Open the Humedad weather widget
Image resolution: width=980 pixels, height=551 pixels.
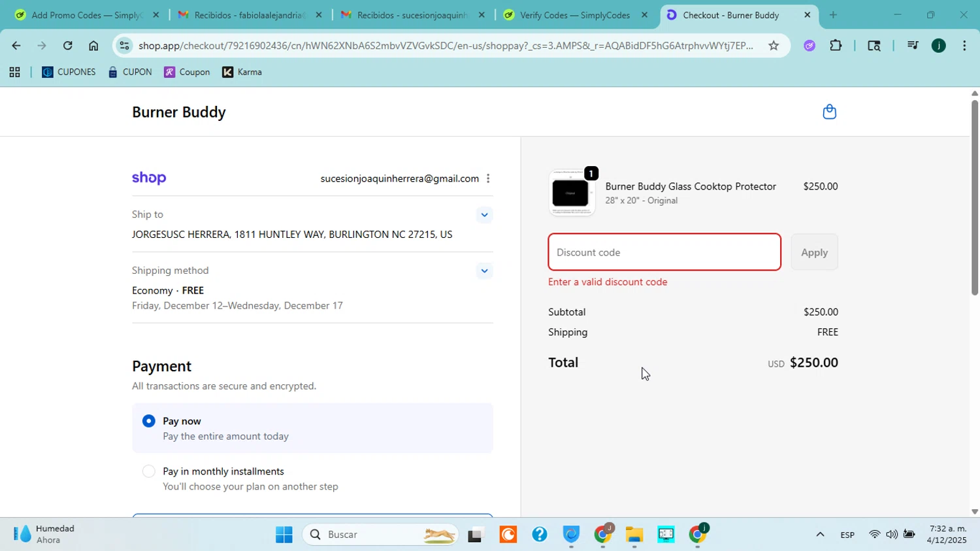tap(44, 534)
